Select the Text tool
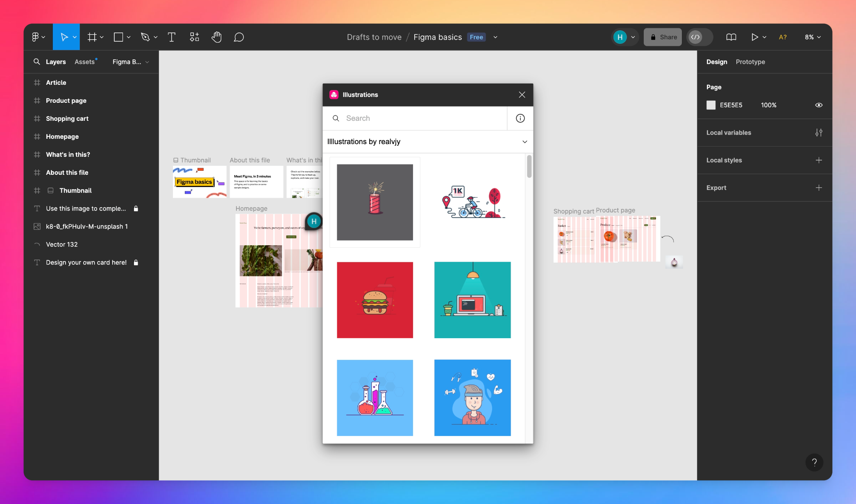The height and width of the screenshot is (504, 856). tap(172, 37)
